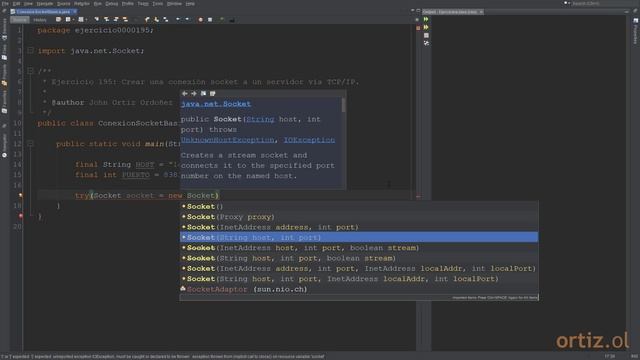This screenshot has width=640, height=360.
Task: Click the Output settings icon below Stop
Action: click(x=426, y=43)
